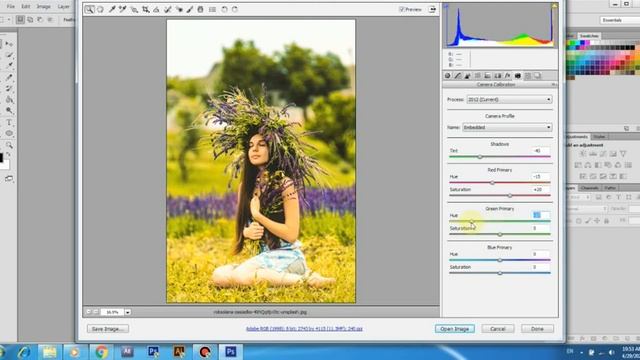This screenshot has height=360, width=640.
Task: Open Camera Raw preferences dialog icon
Action: coord(212,9)
